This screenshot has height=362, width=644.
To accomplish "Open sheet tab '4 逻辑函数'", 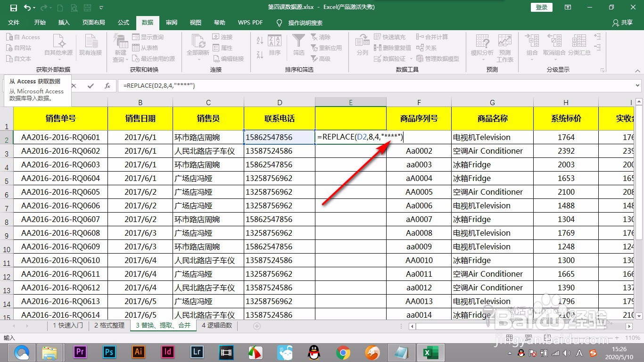I will point(217,326).
